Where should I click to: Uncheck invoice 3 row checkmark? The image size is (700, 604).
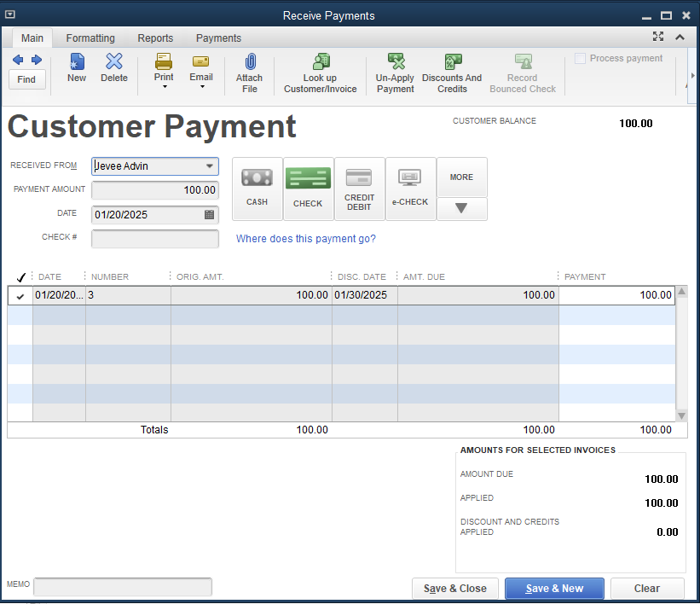tap(20, 296)
